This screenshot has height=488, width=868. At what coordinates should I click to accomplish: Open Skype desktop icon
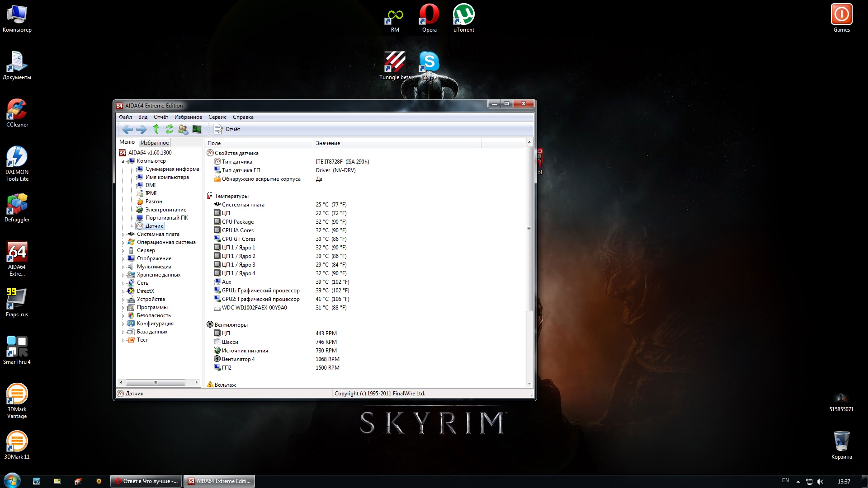click(x=429, y=66)
